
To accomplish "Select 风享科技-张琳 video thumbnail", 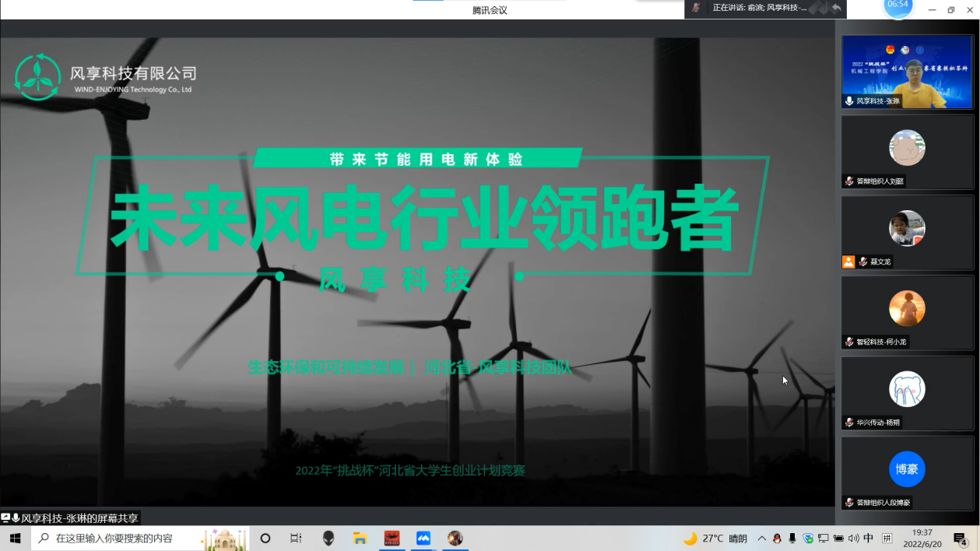I will click(x=907, y=71).
